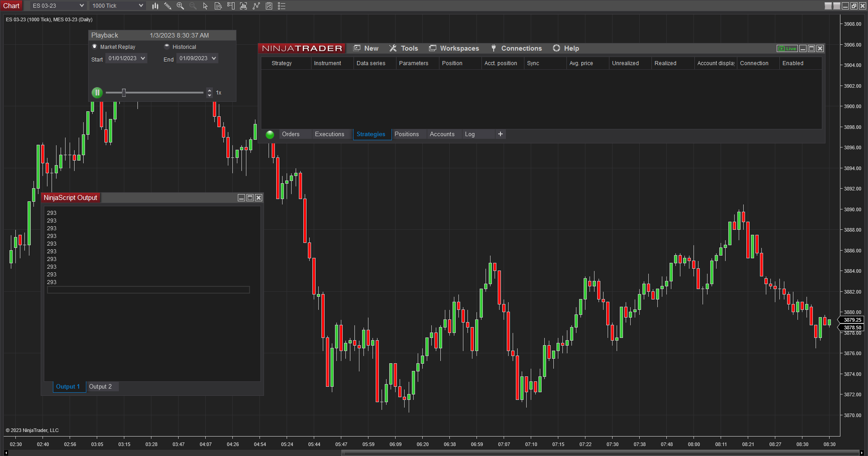Restore down the Chart window
This screenshot has height=456, width=868.
click(854, 6)
